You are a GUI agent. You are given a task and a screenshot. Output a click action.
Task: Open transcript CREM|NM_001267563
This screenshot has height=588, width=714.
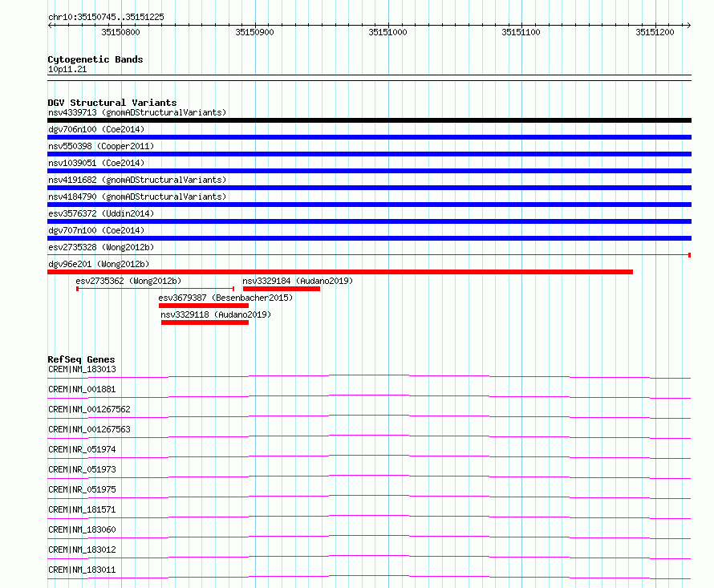click(89, 429)
